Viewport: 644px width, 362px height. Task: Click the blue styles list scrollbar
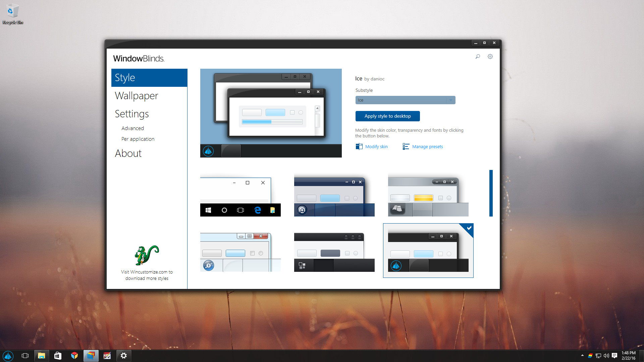pyautogui.click(x=491, y=193)
